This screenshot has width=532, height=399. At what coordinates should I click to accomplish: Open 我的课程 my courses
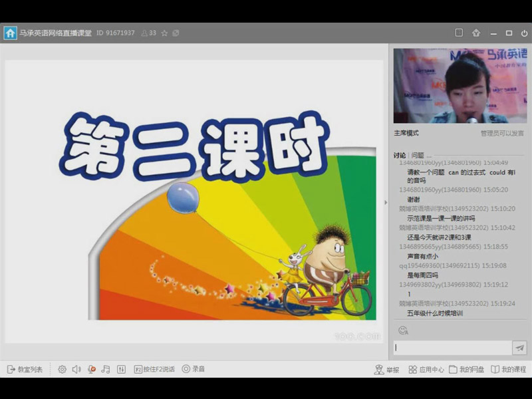pyautogui.click(x=508, y=369)
